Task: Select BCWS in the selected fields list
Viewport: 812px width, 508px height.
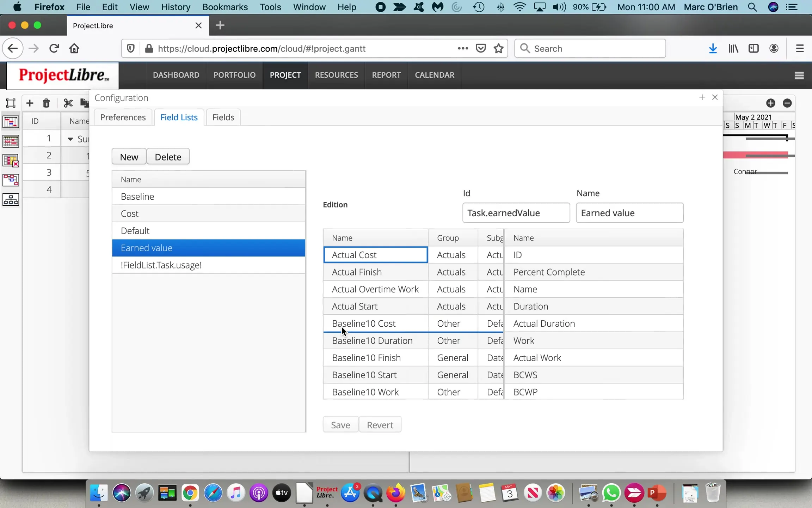Action: coord(594,375)
